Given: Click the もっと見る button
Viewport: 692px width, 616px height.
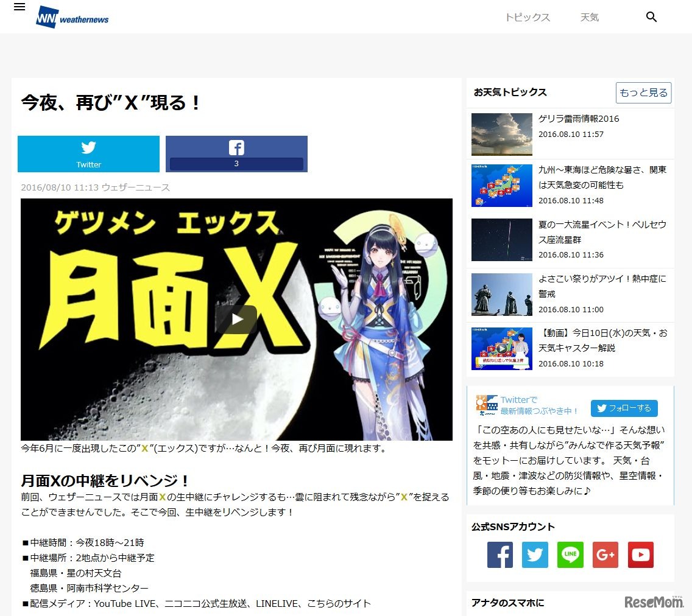Looking at the screenshot, I should tap(643, 93).
